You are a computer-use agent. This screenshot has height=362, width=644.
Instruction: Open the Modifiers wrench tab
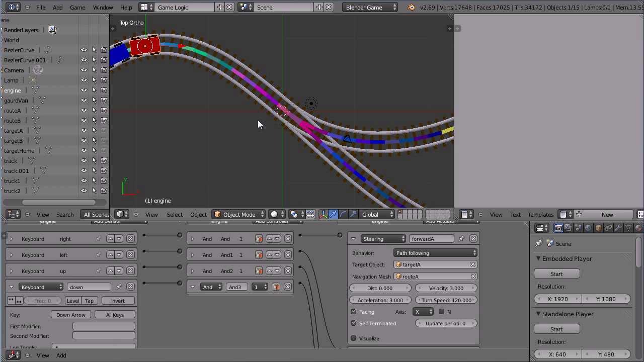[x=618, y=228]
